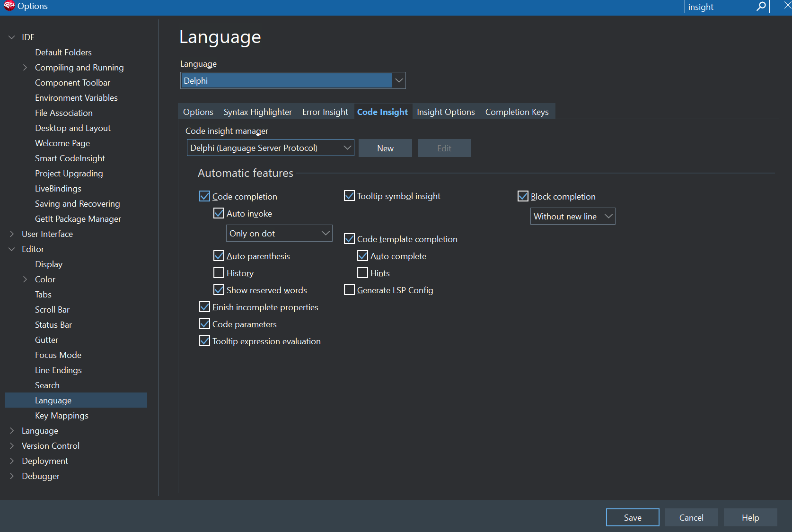Select Scroll Bar in the tree
The image size is (792, 532).
(52, 310)
